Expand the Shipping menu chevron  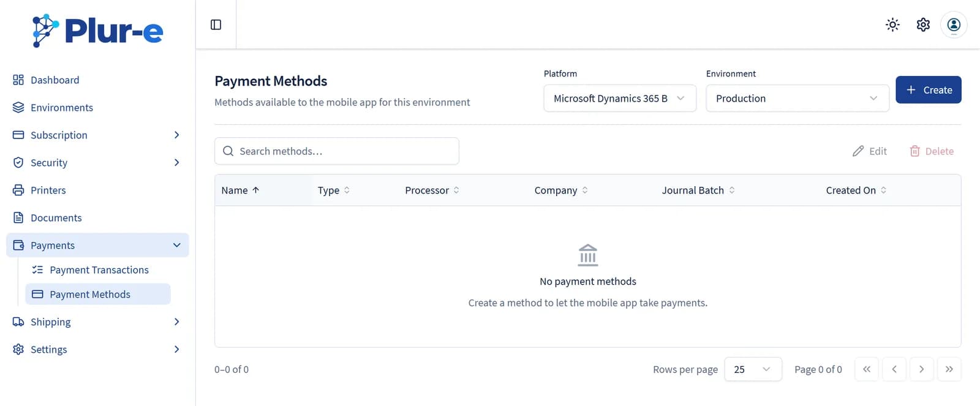176,321
